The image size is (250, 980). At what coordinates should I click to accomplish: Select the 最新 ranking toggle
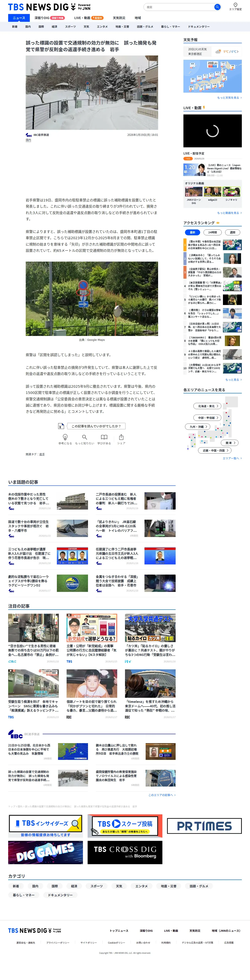coord(193,232)
